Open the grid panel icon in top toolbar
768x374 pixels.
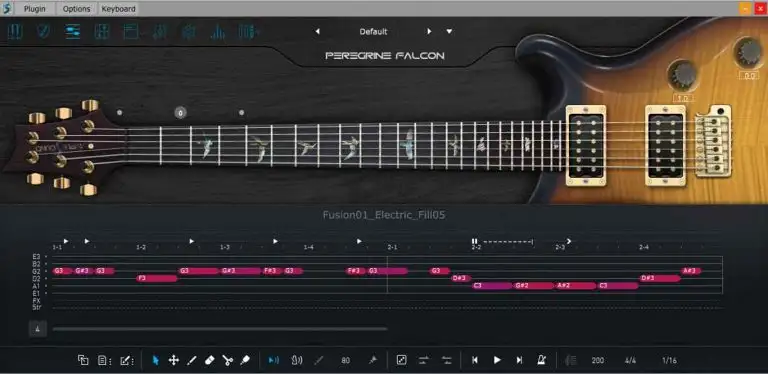point(101,32)
